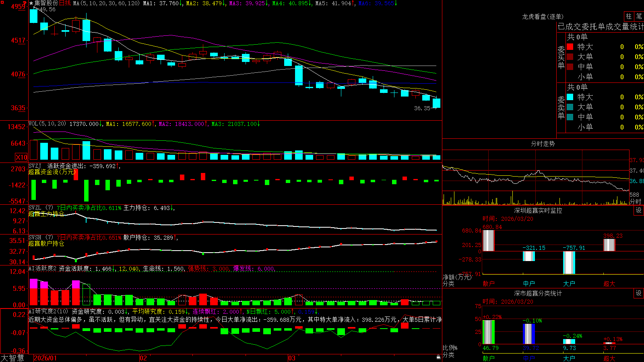
Task: Select the 2026/01 date marker on the timeline
Action: (45, 358)
